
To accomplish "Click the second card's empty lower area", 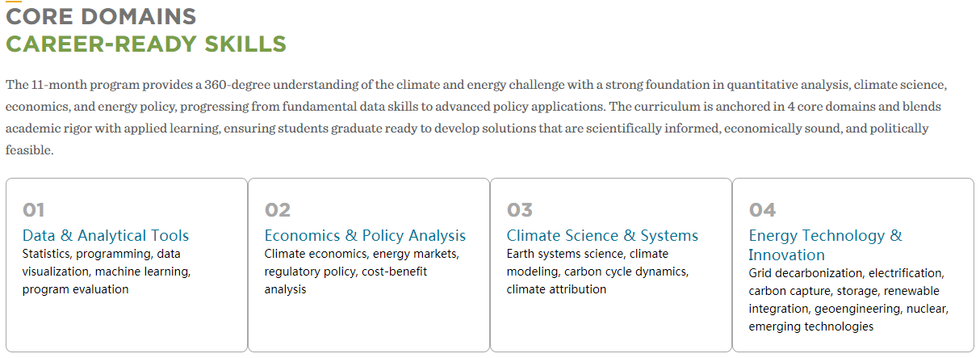I will click(x=369, y=325).
